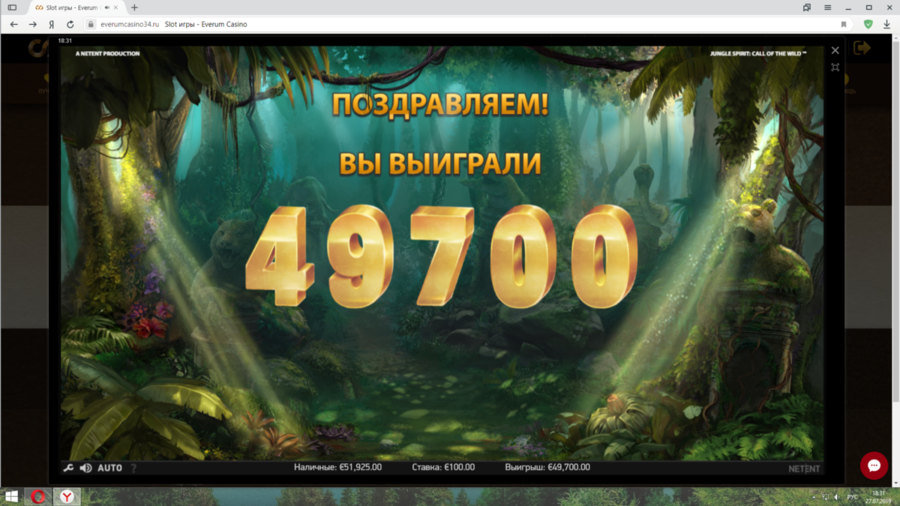Click tray volume speaker icon
Screen dimensions: 900x506
click(836, 497)
